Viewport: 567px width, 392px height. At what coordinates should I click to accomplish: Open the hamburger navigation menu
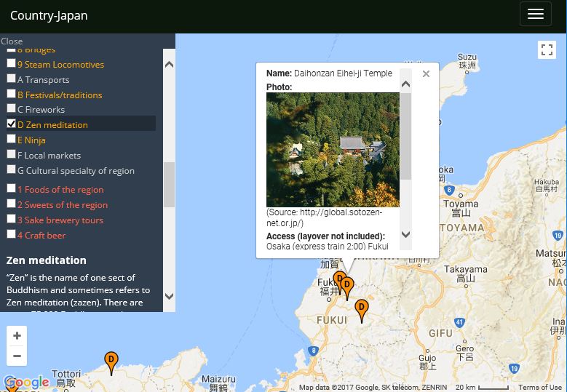click(535, 15)
